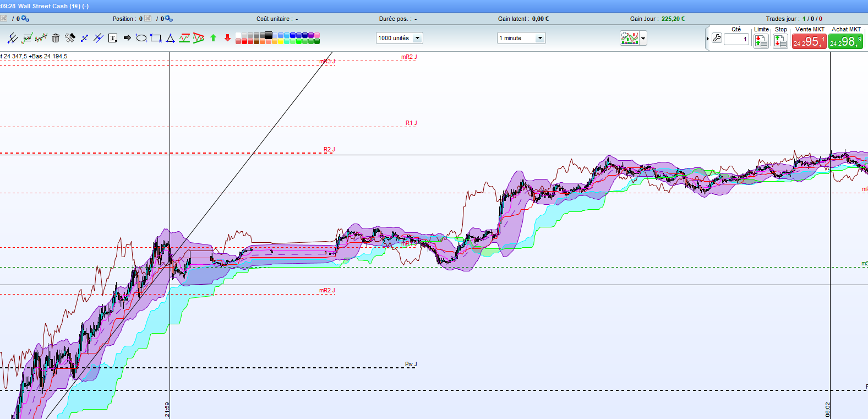Select the blue crossed-lines drawing tool
The height and width of the screenshot is (419, 868).
pos(99,38)
